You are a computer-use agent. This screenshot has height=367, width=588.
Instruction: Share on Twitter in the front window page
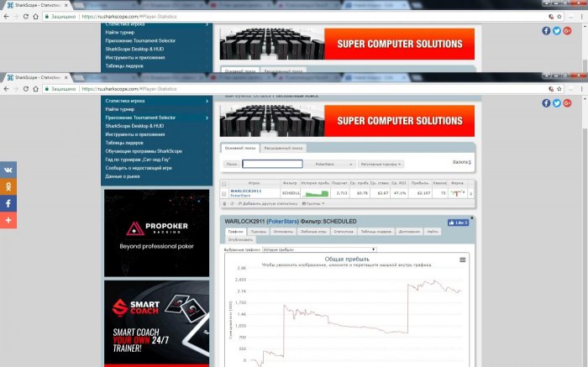click(x=556, y=103)
